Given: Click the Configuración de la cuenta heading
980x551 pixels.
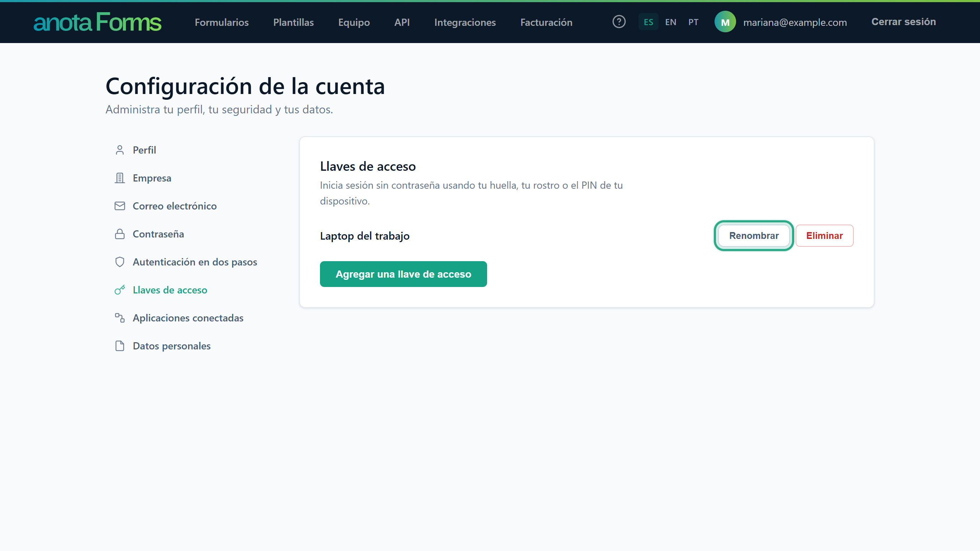Looking at the screenshot, I should point(245,86).
